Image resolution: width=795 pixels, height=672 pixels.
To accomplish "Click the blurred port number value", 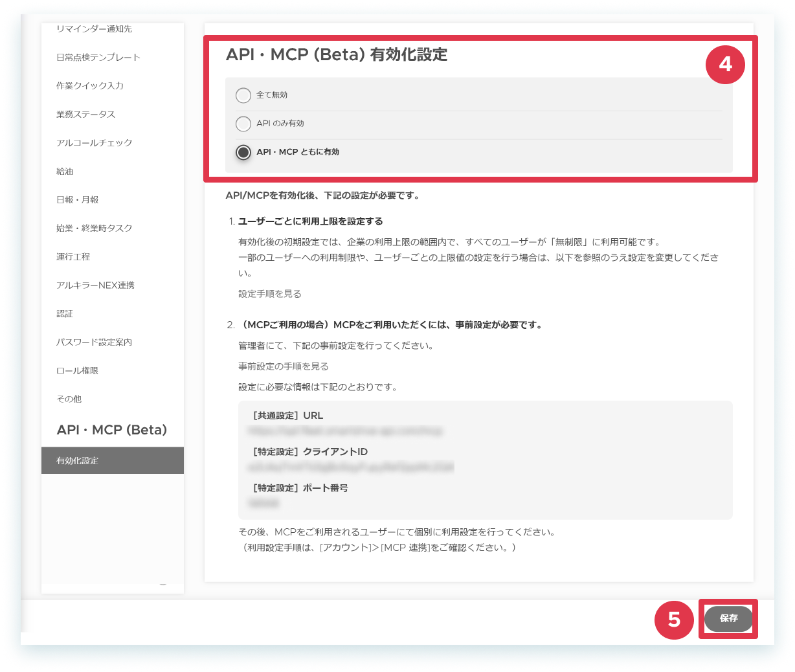I will [x=263, y=504].
